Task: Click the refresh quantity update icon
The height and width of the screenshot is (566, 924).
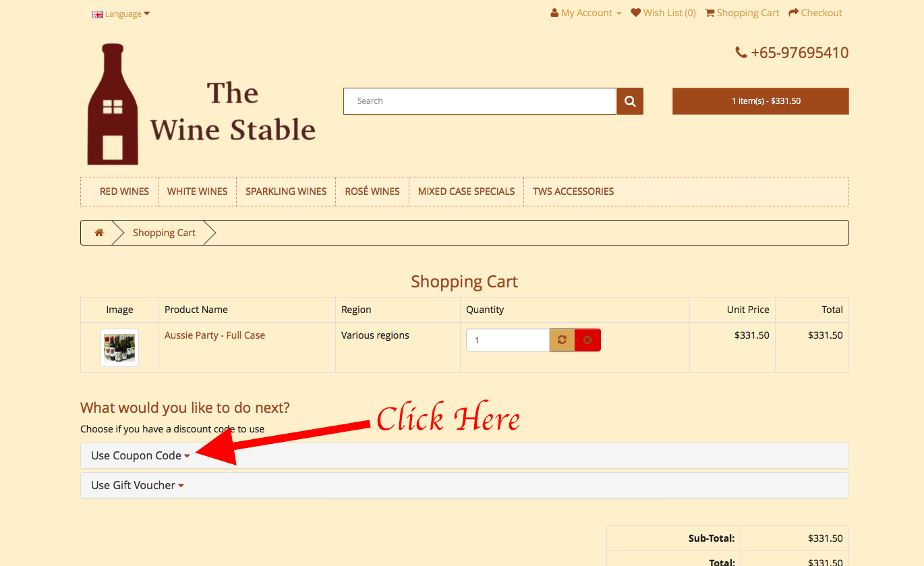Action: (x=562, y=340)
